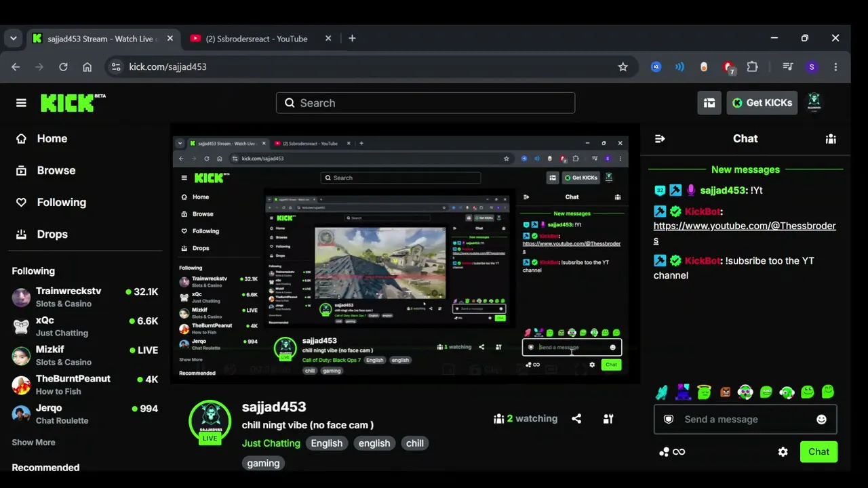
Task: Open the Kick profile avatar menu
Action: click(814, 103)
